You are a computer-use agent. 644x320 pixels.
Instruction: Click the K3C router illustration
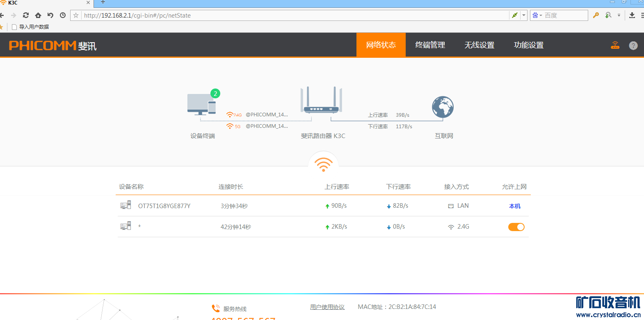322,100
